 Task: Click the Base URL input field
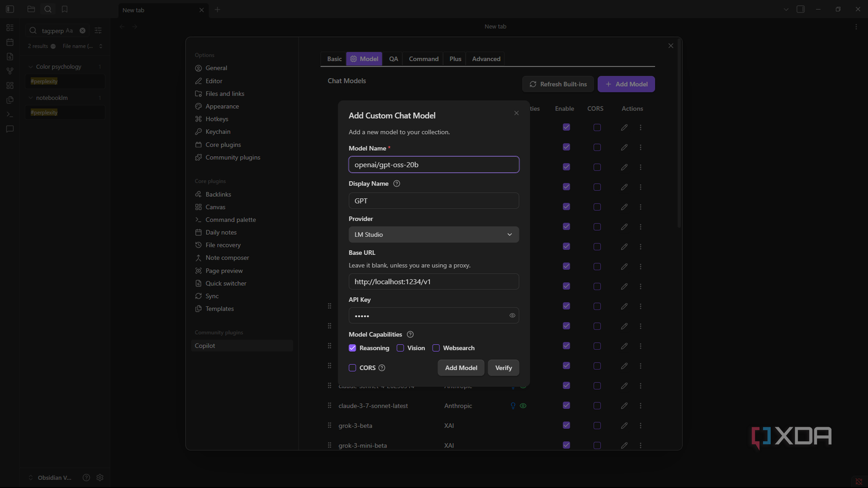[x=434, y=282]
